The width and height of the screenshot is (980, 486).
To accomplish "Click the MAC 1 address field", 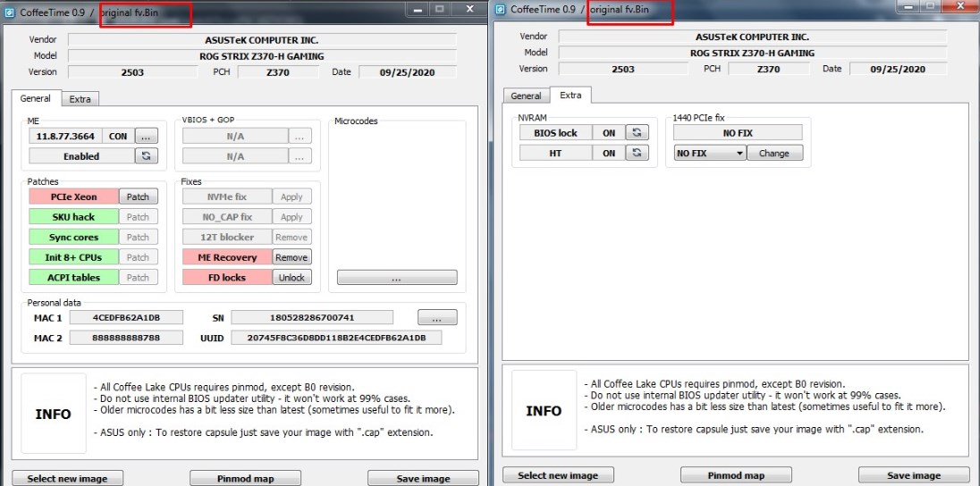I will coord(125,317).
